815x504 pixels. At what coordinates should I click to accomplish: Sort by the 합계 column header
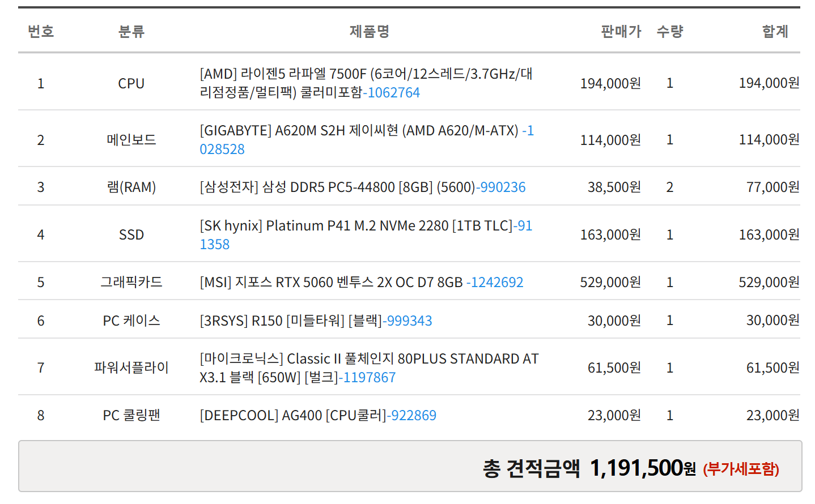(x=775, y=32)
